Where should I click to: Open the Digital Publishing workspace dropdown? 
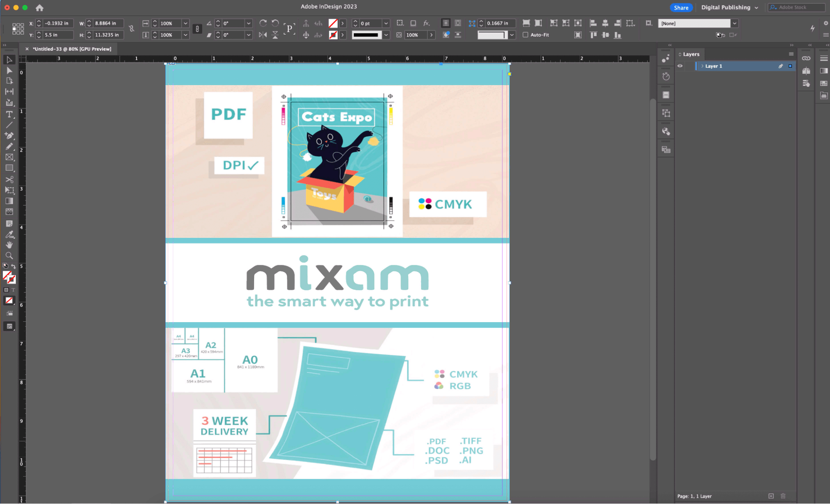730,7
